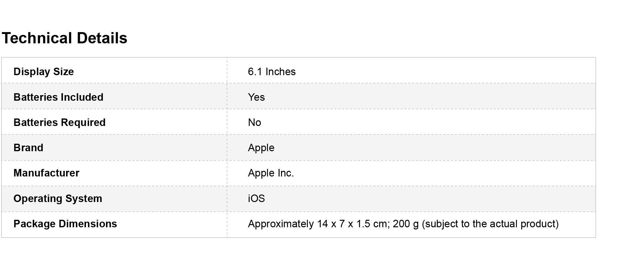This screenshot has width=644, height=260.
Task: Select the 'Brand' row label
Action: [28, 148]
